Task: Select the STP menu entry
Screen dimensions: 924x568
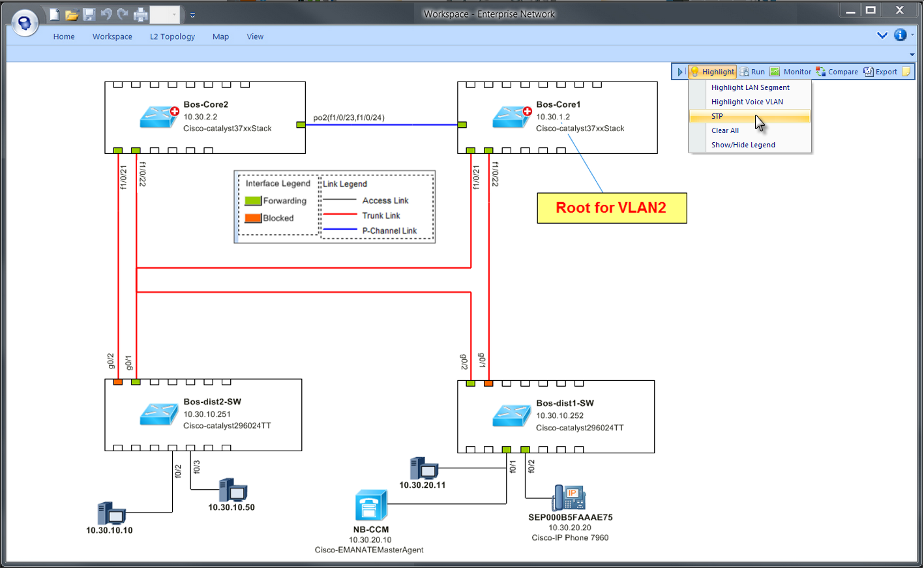Action: 750,116
